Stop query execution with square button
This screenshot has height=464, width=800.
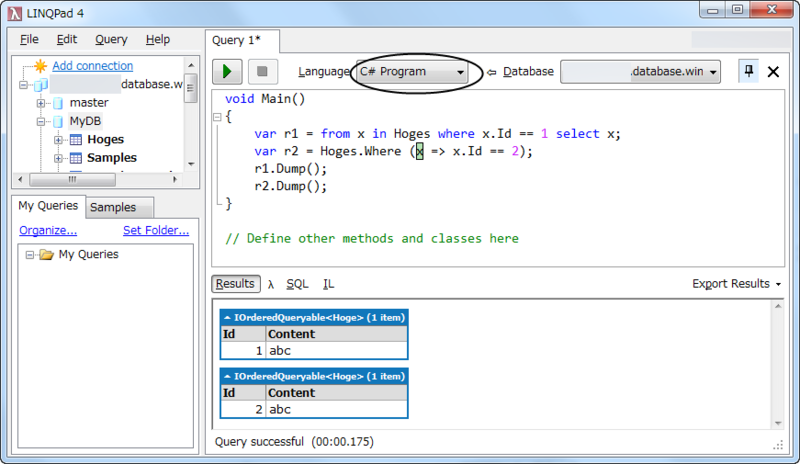262,71
